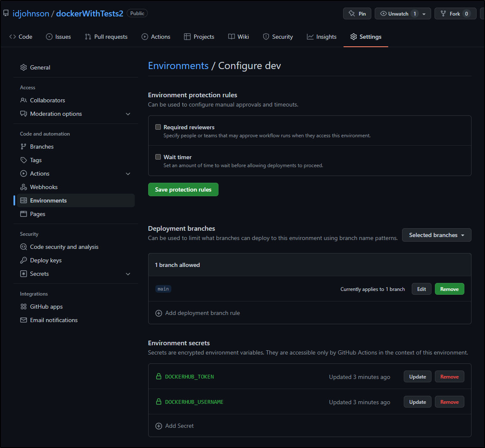
Task: Click the Actions play icon in top nav
Action: 145,37
